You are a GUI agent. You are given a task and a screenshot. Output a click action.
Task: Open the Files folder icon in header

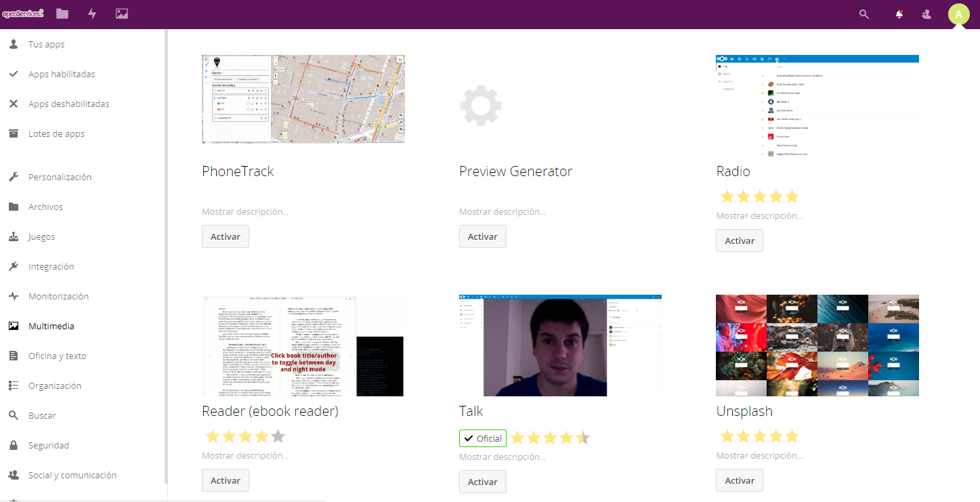(x=62, y=14)
